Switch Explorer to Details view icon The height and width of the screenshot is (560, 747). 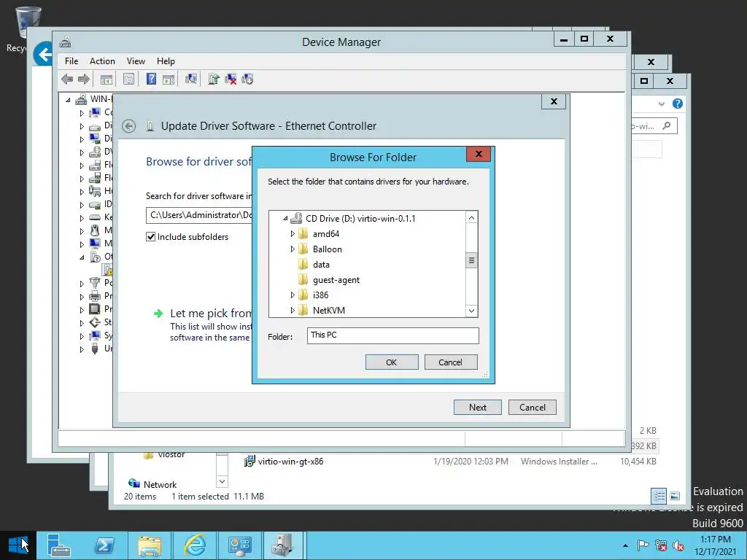tap(659, 496)
